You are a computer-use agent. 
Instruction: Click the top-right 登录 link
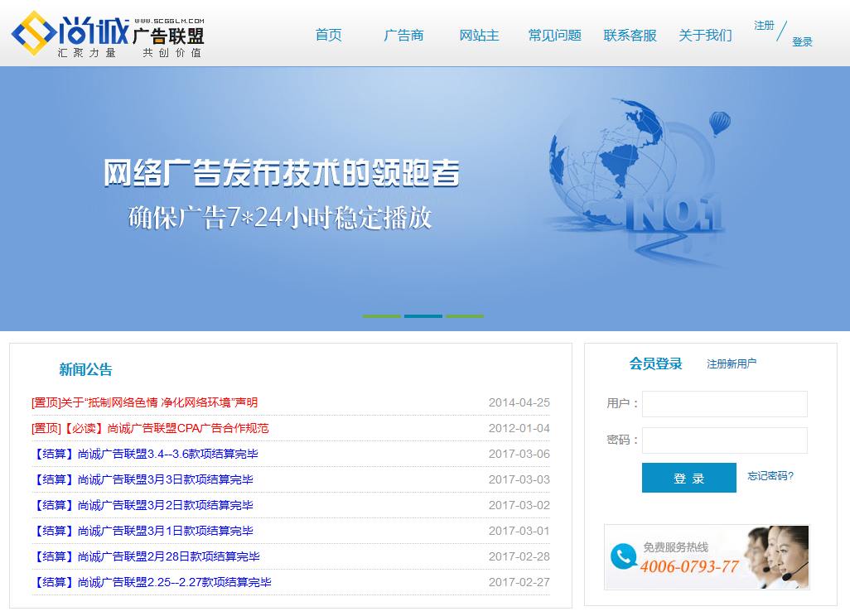802,42
